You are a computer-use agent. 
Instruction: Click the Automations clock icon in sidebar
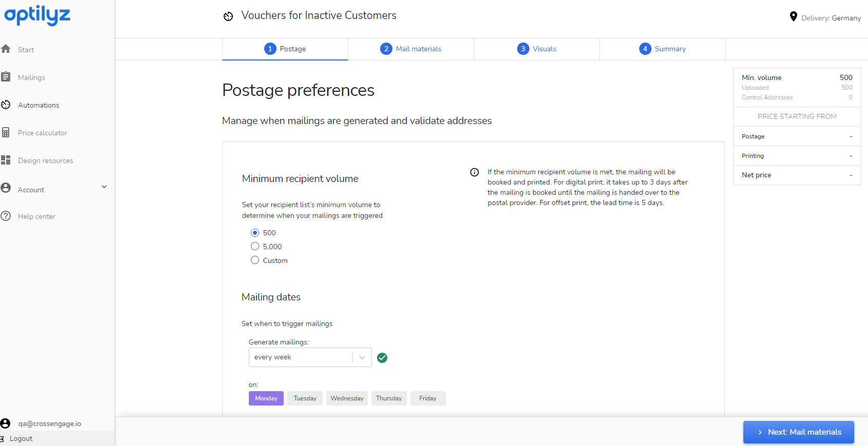6,105
